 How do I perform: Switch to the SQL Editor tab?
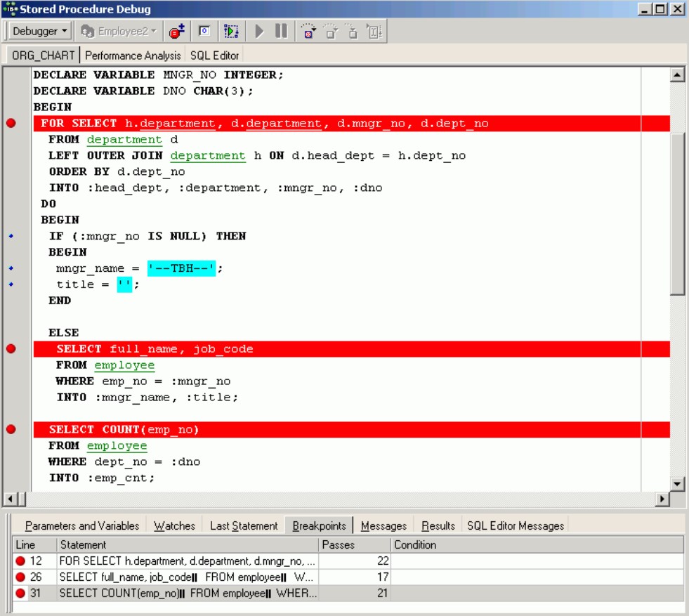click(214, 55)
